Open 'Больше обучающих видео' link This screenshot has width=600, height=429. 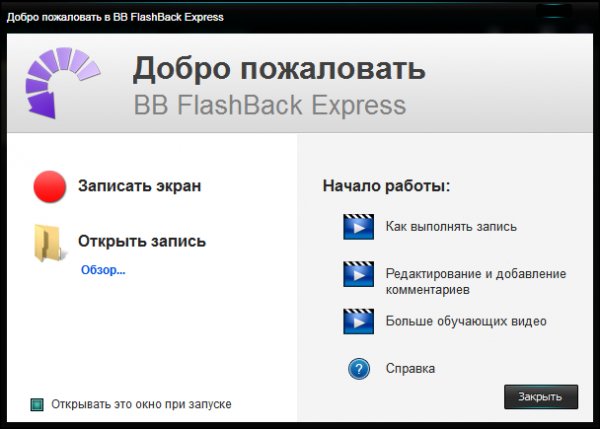[466, 321]
